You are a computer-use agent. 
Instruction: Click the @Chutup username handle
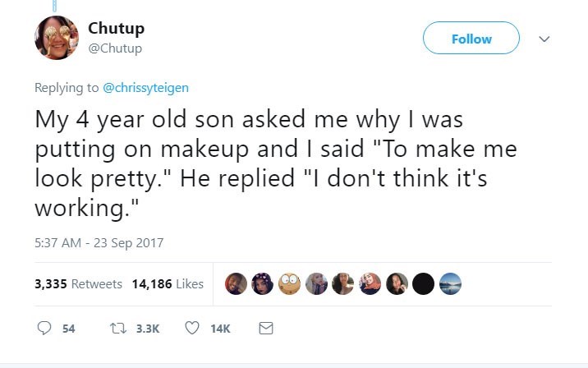click(115, 48)
